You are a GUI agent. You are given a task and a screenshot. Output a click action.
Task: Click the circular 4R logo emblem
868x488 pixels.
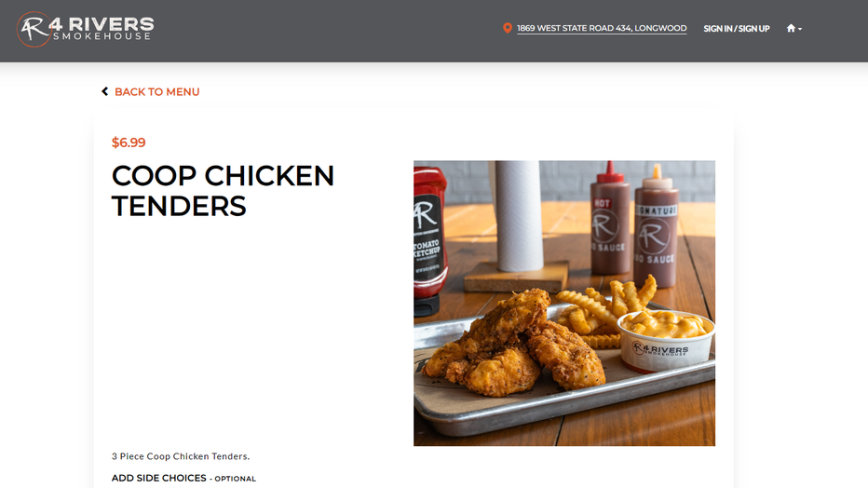[34, 29]
